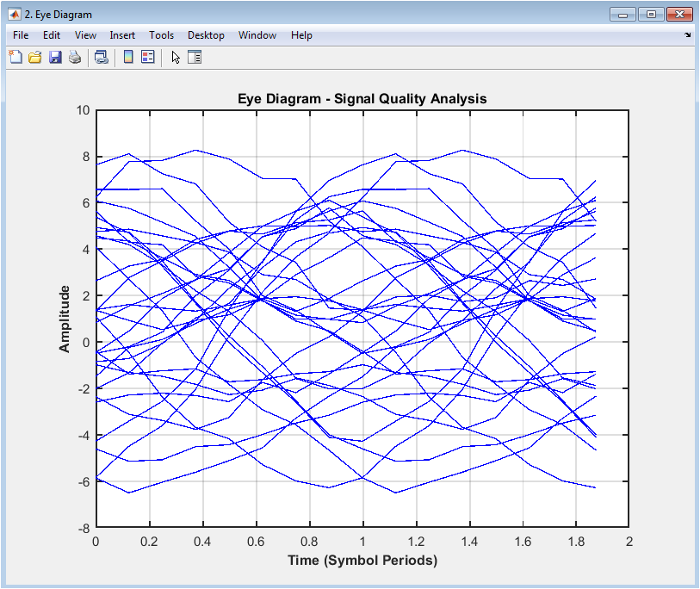Select the plot title 'Eye Diagram - Signal Quality Analysis'
This screenshot has height=589, width=700.
tap(362, 99)
